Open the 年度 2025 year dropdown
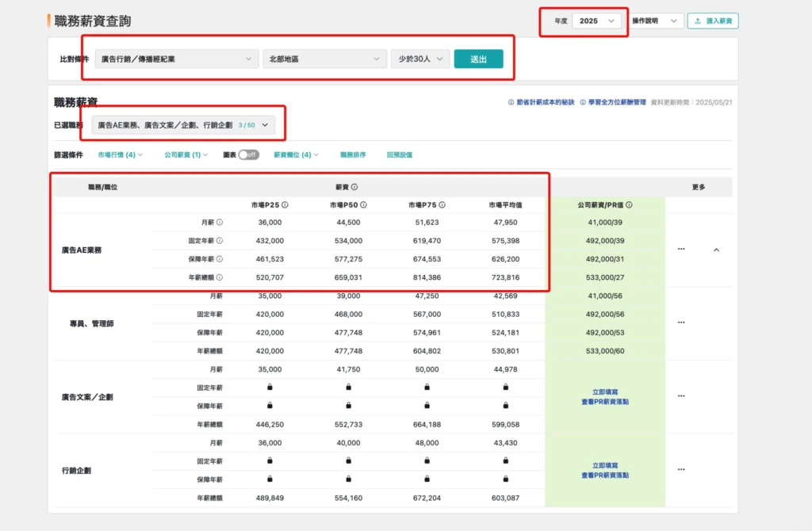The height and width of the screenshot is (531, 812). (x=596, y=21)
